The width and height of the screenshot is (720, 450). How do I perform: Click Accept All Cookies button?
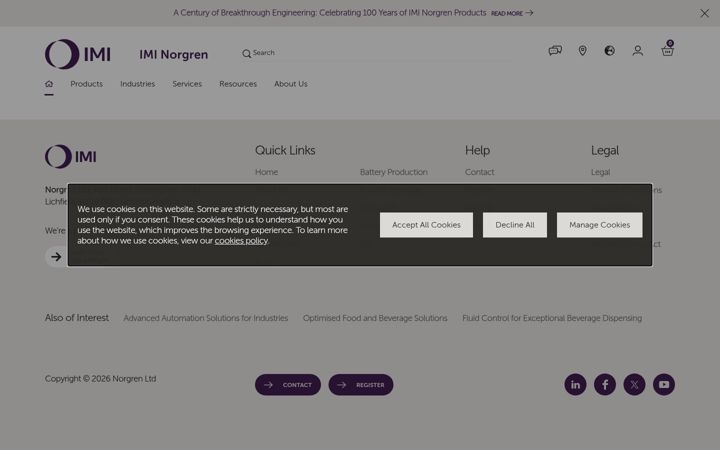[x=426, y=225]
